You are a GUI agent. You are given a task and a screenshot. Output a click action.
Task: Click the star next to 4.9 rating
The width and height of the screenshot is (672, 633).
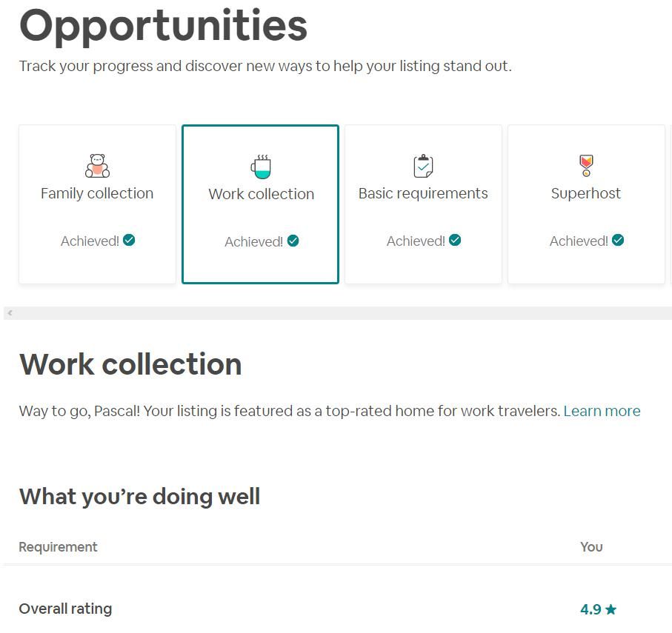coord(611,610)
